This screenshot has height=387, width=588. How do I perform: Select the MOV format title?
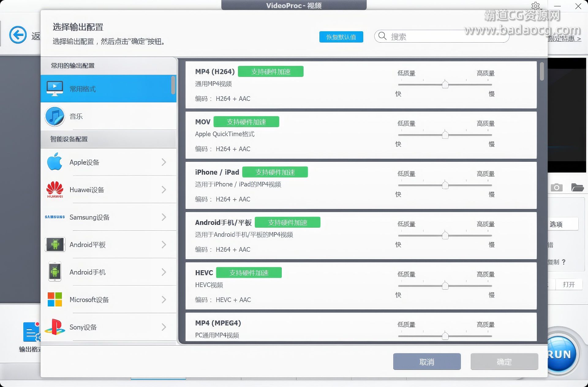(203, 122)
